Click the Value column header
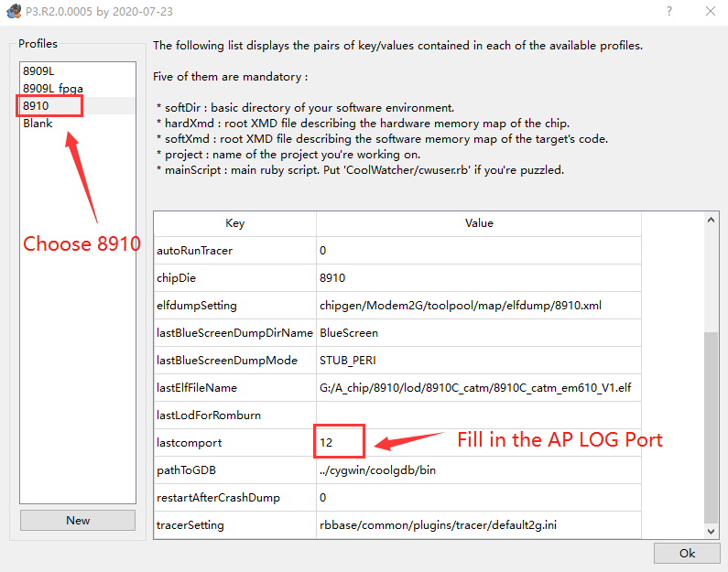Viewport: 728px width, 572px height. (x=479, y=223)
